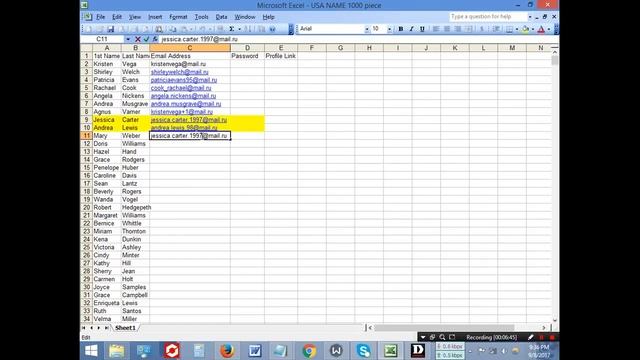Align text left

click(436, 29)
